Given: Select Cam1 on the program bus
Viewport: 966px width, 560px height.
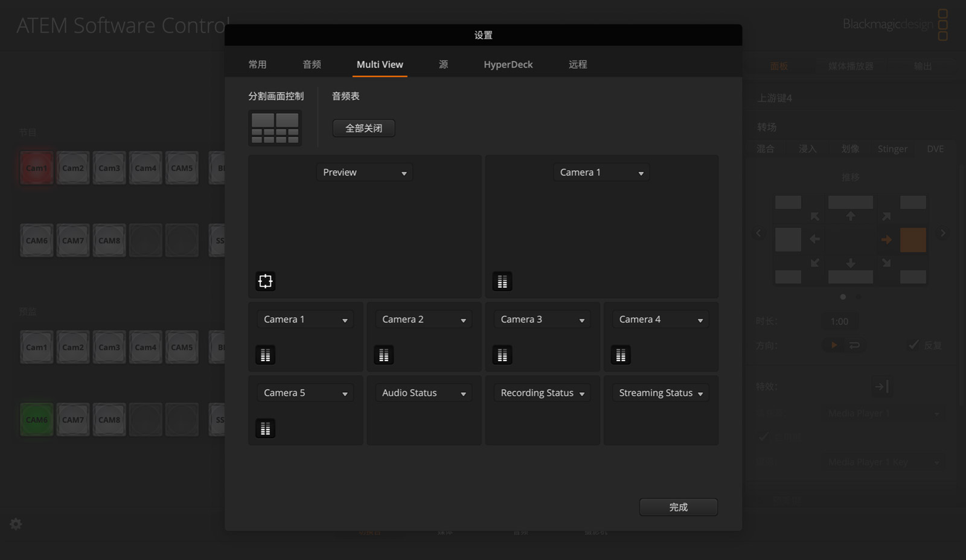Looking at the screenshot, I should [37, 168].
